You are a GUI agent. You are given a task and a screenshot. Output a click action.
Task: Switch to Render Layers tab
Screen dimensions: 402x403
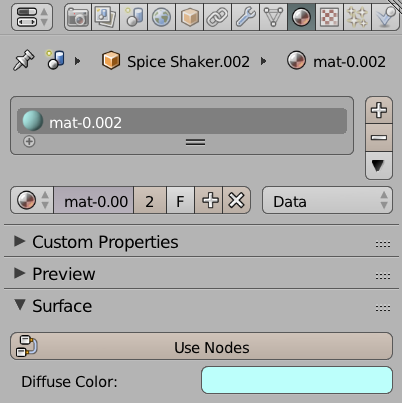105,17
